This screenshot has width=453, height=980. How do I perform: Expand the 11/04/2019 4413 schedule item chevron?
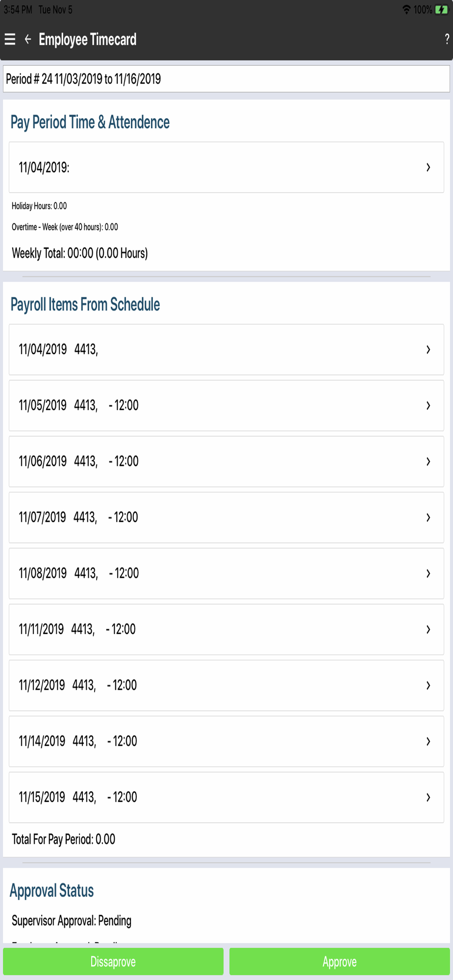point(428,350)
